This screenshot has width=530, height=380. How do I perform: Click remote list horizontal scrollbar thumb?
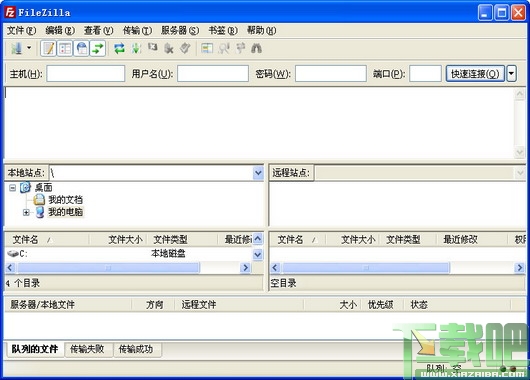366,268
